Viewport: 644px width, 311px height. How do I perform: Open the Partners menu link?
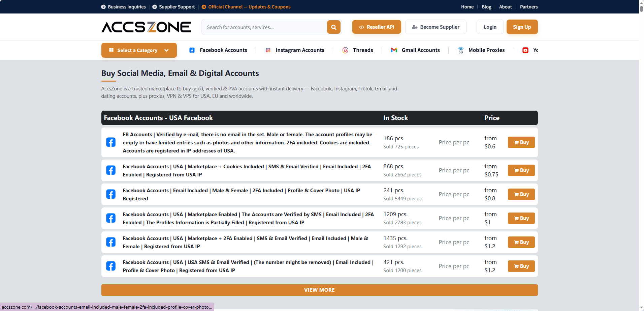(x=529, y=7)
